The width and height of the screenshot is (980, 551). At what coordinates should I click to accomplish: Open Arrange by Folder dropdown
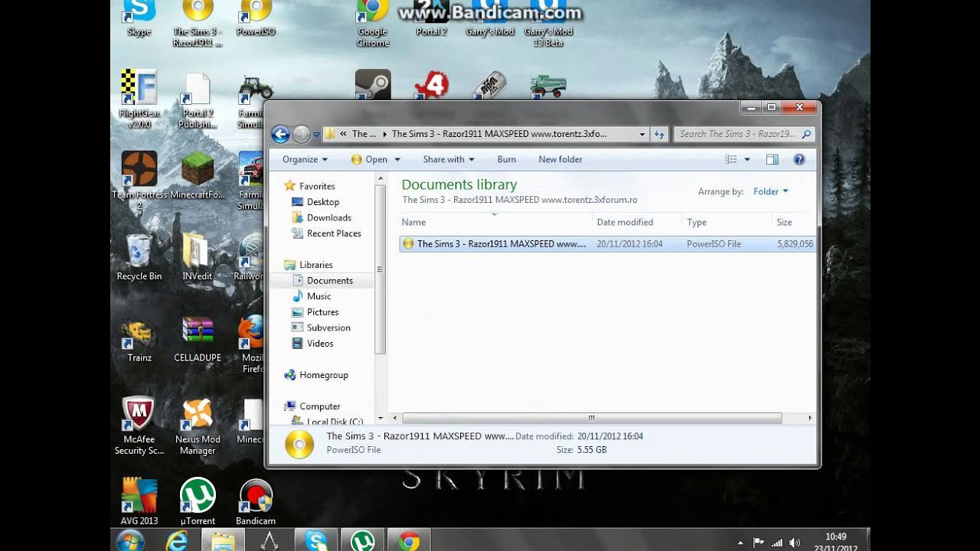click(x=770, y=191)
